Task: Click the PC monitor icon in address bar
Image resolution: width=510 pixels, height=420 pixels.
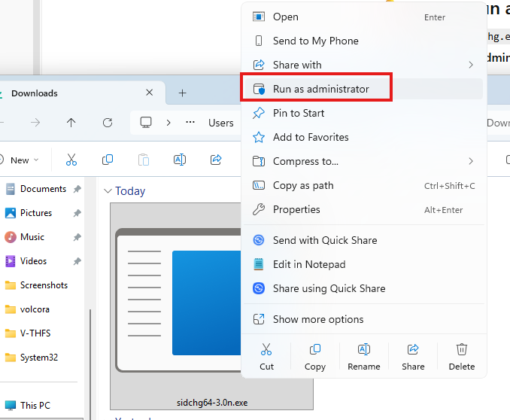Action: coord(146,123)
